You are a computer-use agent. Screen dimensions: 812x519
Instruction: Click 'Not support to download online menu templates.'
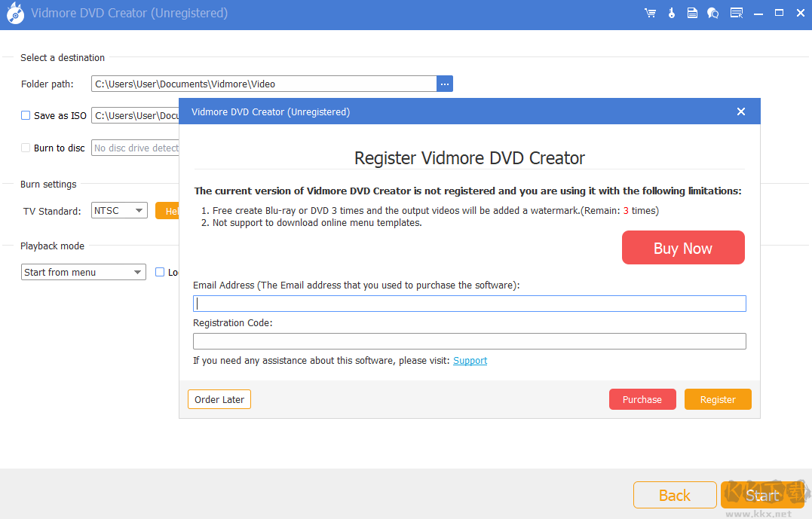[x=317, y=223]
